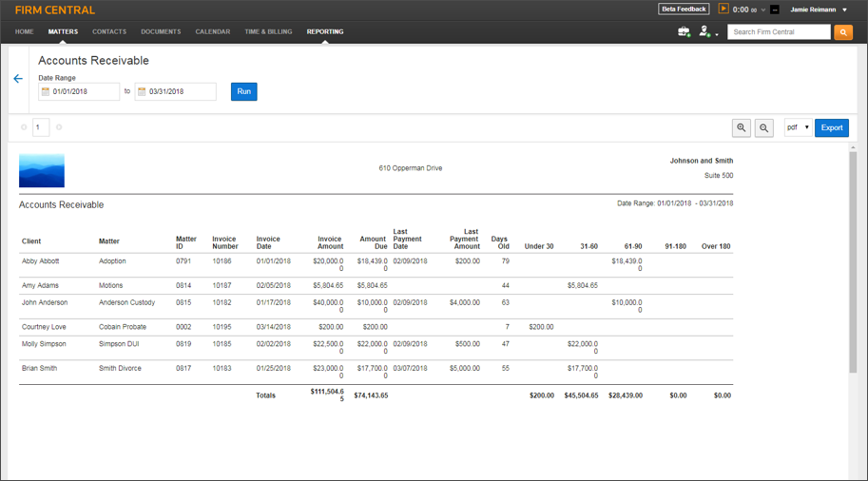The height and width of the screenshot is (481, 868).
Task: Open the start date calendar picker icon
Action: pyautogui.click(x=46, y=92)
